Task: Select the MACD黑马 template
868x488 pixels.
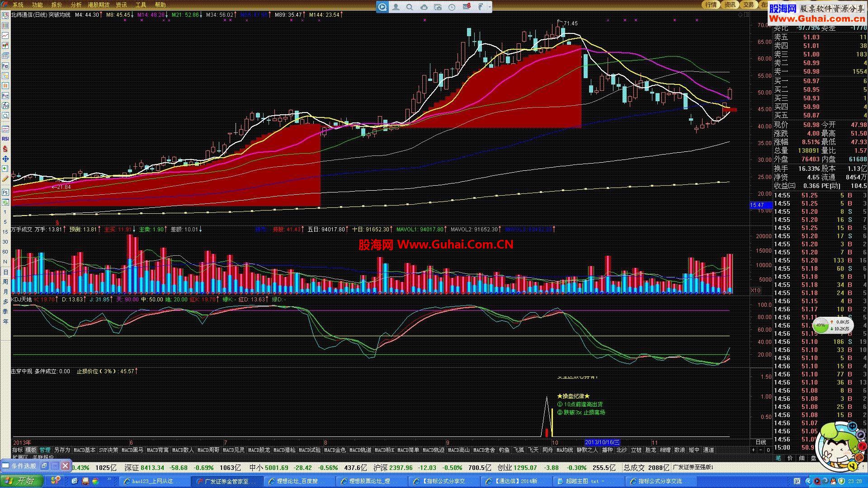Action: click(x=132, y=450)
